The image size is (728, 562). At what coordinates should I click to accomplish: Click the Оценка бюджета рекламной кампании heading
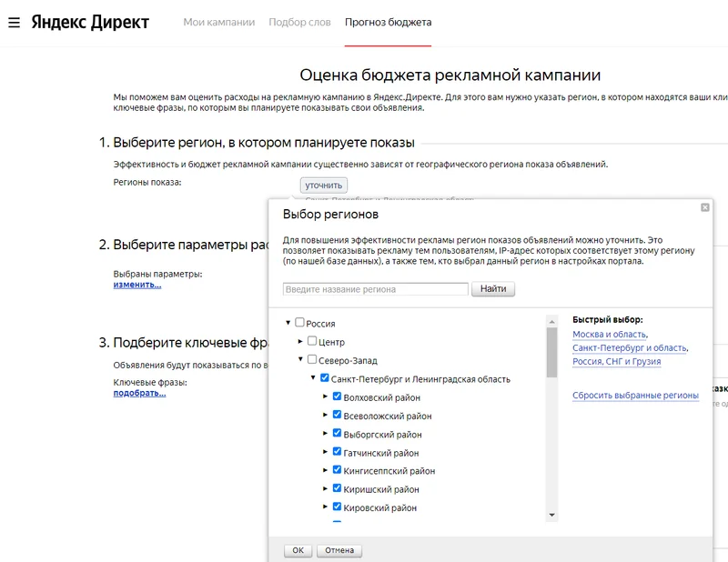click(x=450, y=75)
